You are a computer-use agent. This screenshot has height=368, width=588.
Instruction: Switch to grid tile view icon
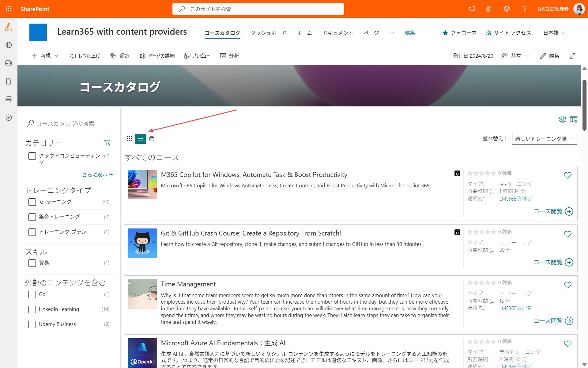[x=130, y=139]
